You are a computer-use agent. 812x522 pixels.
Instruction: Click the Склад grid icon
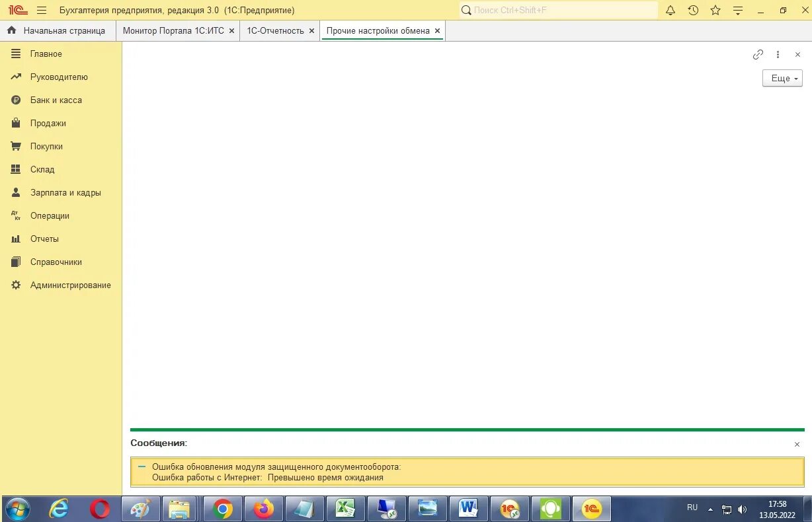(x=16, y=169)
